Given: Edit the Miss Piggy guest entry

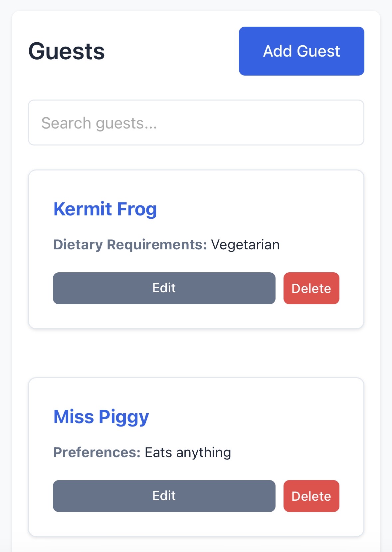Looking at the screenshot, I should tap(164, 496).
